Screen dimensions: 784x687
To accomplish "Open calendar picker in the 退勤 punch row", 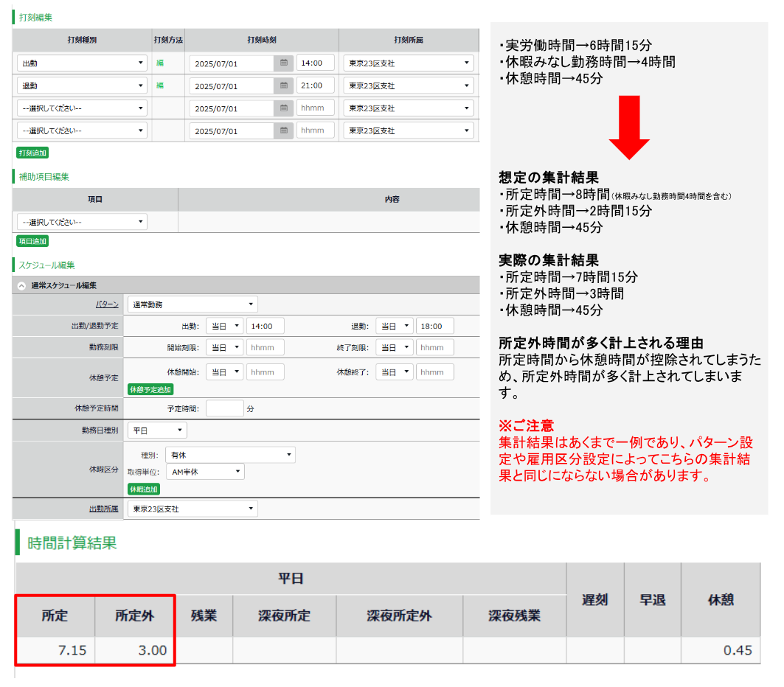I will [283, 86].
